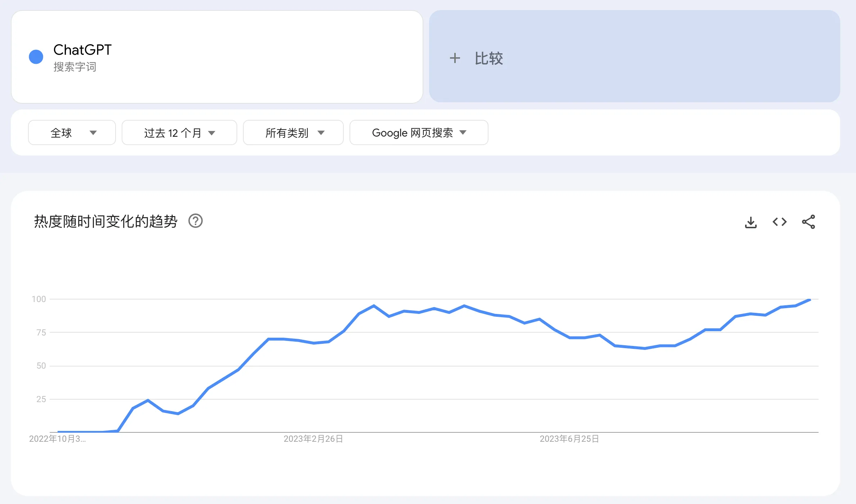Click the 搜索字词 label under ChatGPT
Image resolution: width=856 pixels, height=504 pixels.
click(x=75, y=67)
